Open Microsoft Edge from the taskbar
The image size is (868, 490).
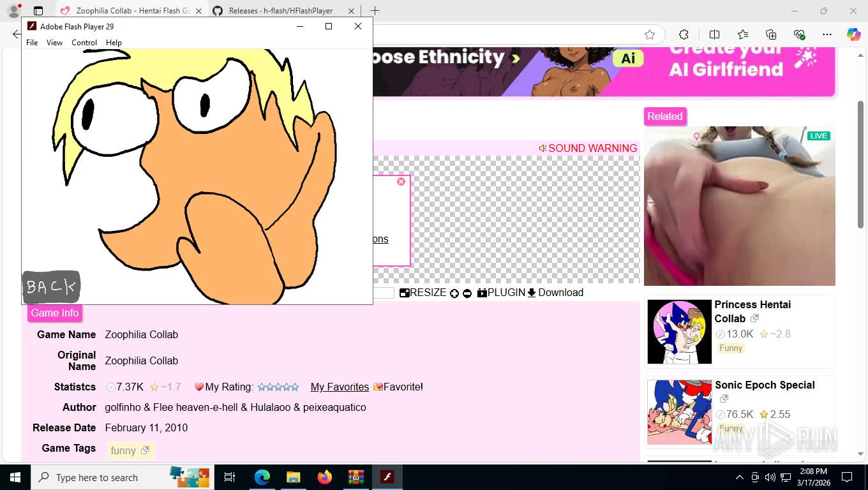[262, 477]
